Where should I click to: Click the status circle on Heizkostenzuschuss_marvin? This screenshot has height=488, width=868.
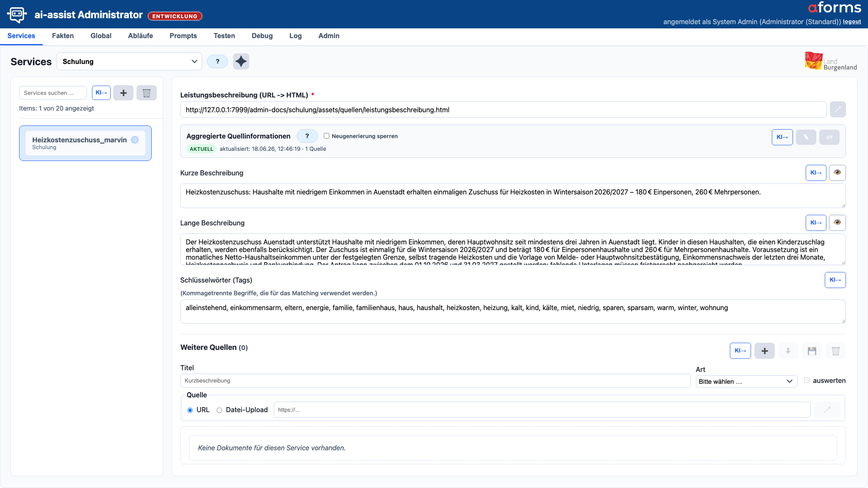click(135, 140)
